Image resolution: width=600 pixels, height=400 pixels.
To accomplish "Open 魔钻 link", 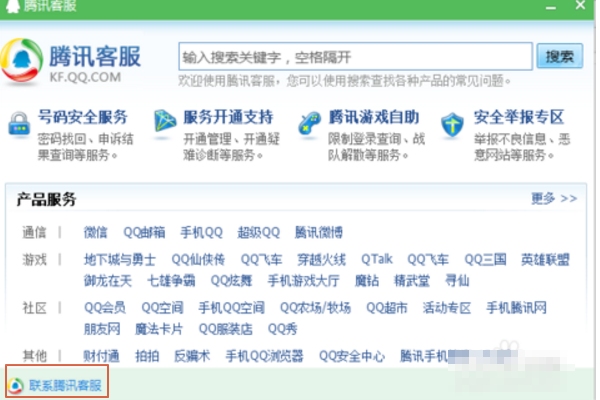I will pyautogui.click(x=367, y=281).
